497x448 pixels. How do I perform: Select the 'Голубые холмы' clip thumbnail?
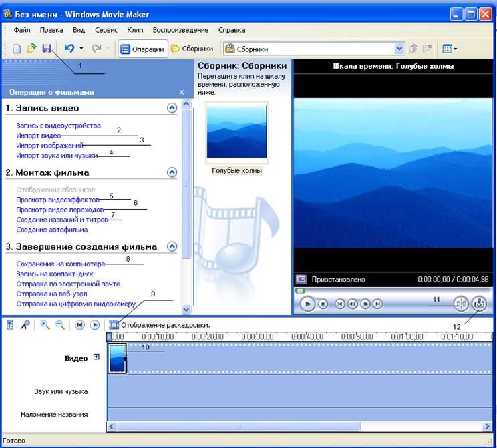(237, 133)
